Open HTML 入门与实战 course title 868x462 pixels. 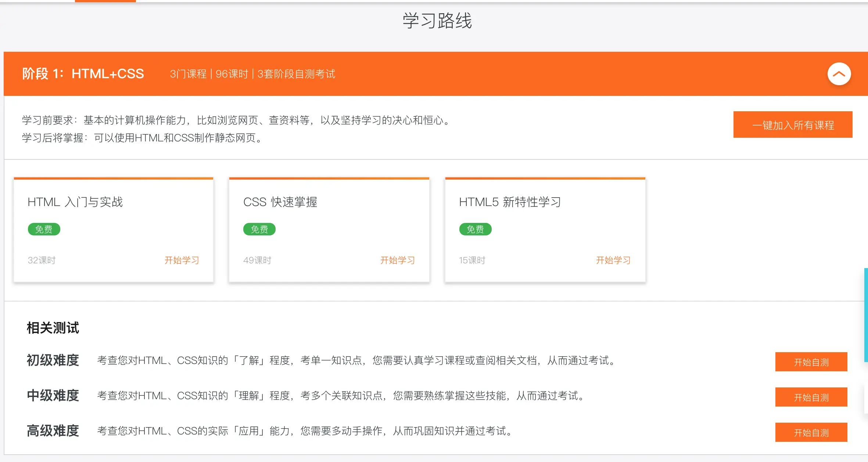point(75,202)
